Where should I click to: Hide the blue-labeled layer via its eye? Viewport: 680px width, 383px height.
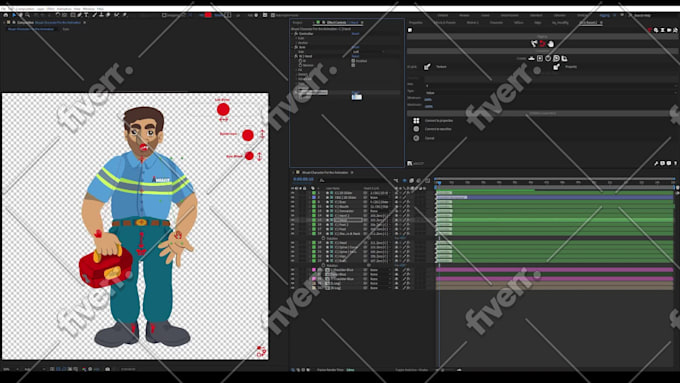[292, 197]
